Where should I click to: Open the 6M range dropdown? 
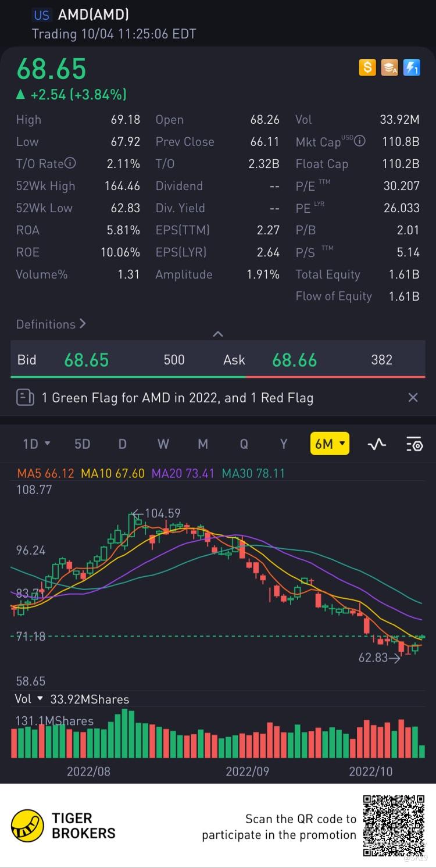point(330,444)
